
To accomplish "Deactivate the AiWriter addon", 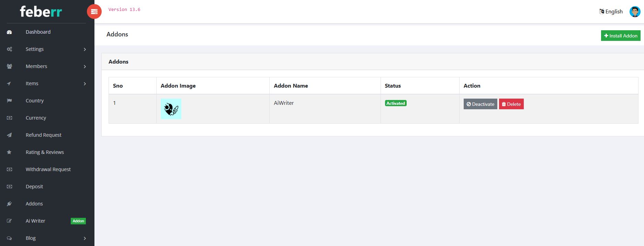I will [480, 104].
